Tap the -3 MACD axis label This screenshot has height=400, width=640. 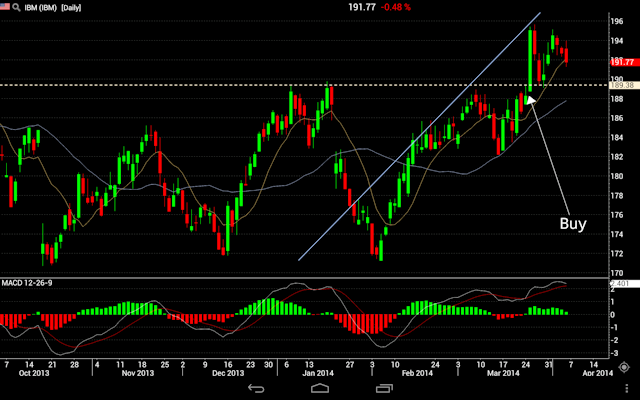[614, 353]
